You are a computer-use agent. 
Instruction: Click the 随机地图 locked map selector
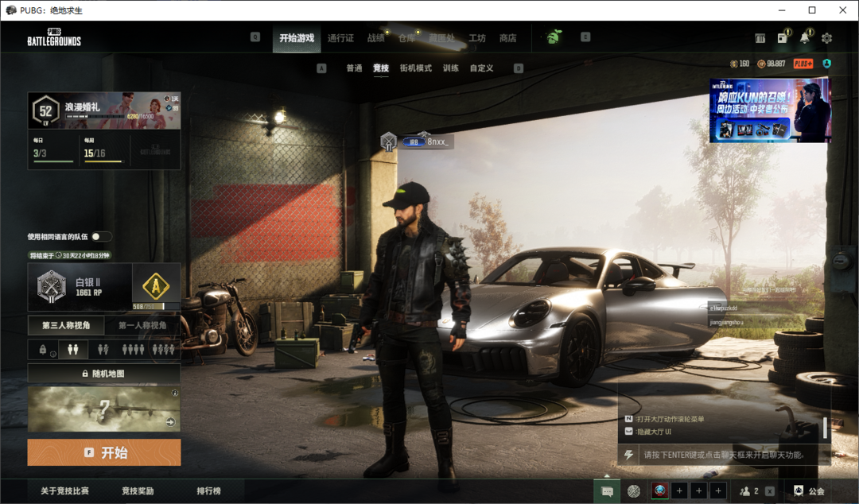pos(104,374)
